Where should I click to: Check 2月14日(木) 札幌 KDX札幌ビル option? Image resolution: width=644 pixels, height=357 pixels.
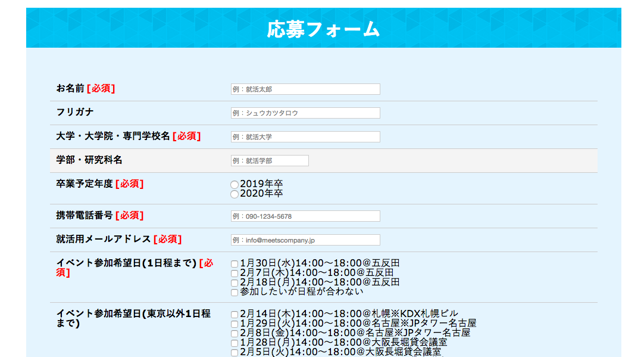click(235, 315)
